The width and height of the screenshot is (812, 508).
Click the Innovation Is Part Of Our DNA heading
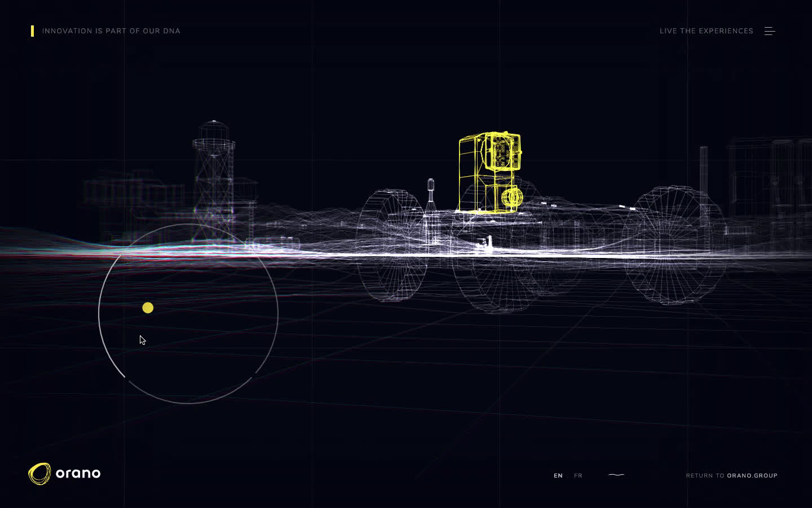[111, 31]
